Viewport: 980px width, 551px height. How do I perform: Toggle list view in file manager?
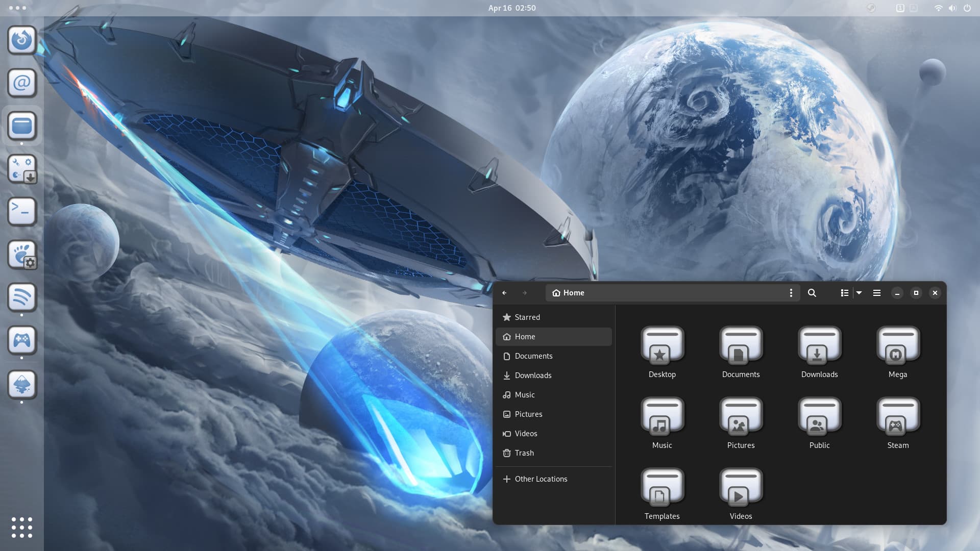click(x=844, y=293)
